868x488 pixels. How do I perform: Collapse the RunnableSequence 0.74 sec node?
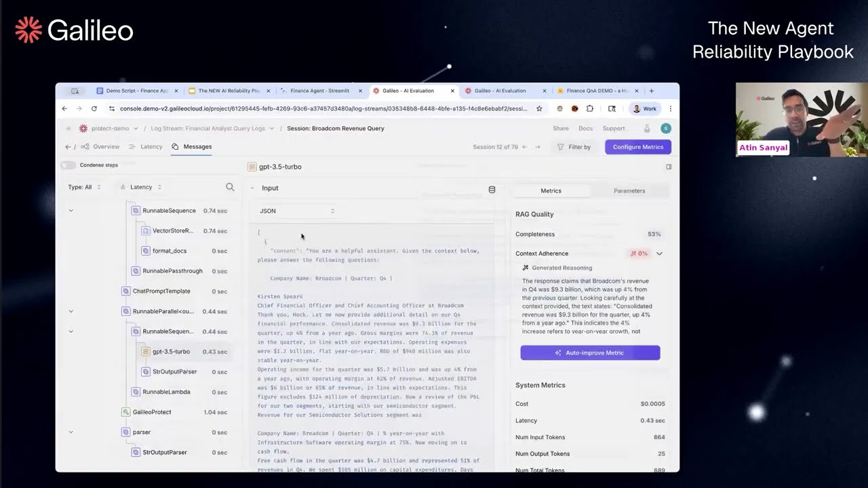[71, 211]
